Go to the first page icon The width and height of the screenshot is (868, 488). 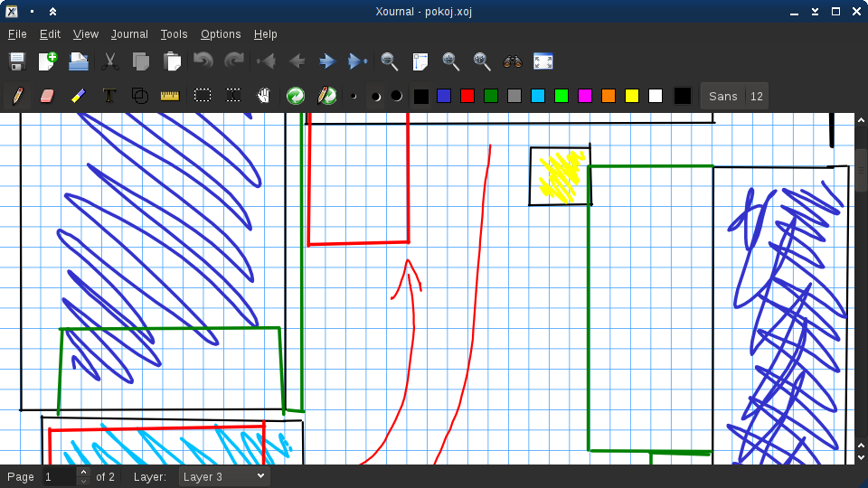tap(266, 61)
